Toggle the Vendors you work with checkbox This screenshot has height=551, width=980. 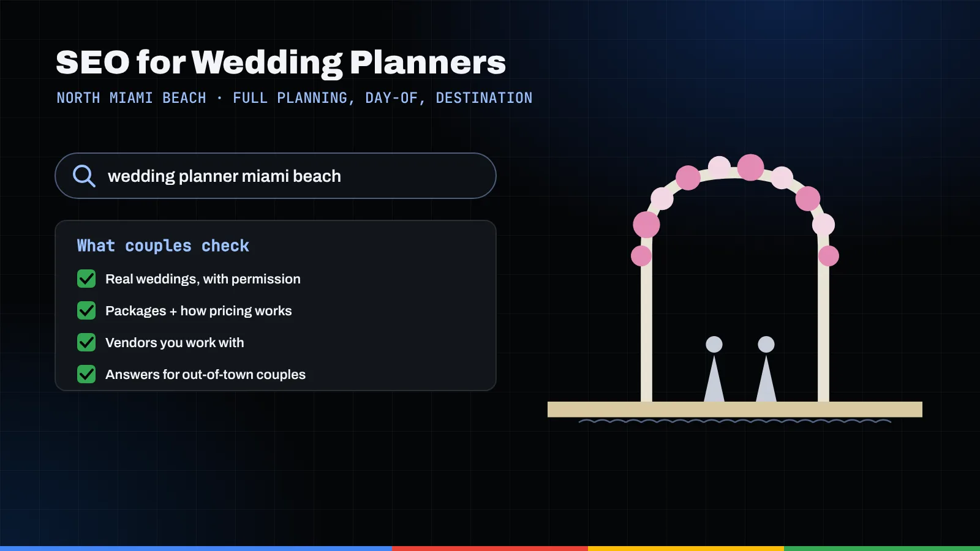86,342
